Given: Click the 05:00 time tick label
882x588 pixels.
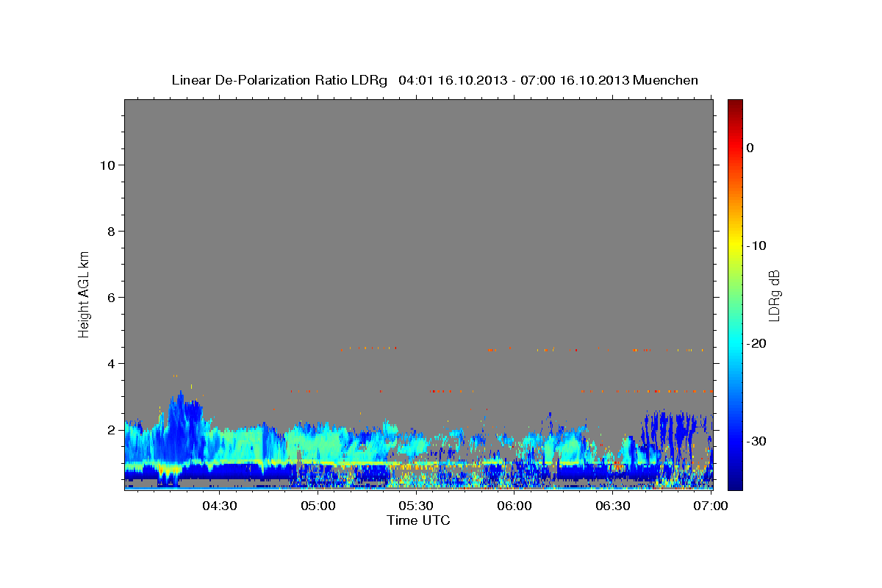Looking at the screenshot, I should coord(318,506).
